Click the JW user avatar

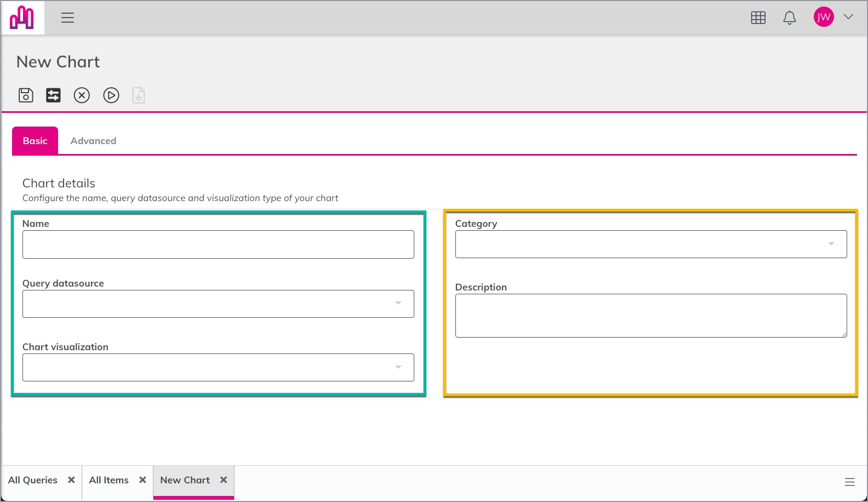[824, 17]
